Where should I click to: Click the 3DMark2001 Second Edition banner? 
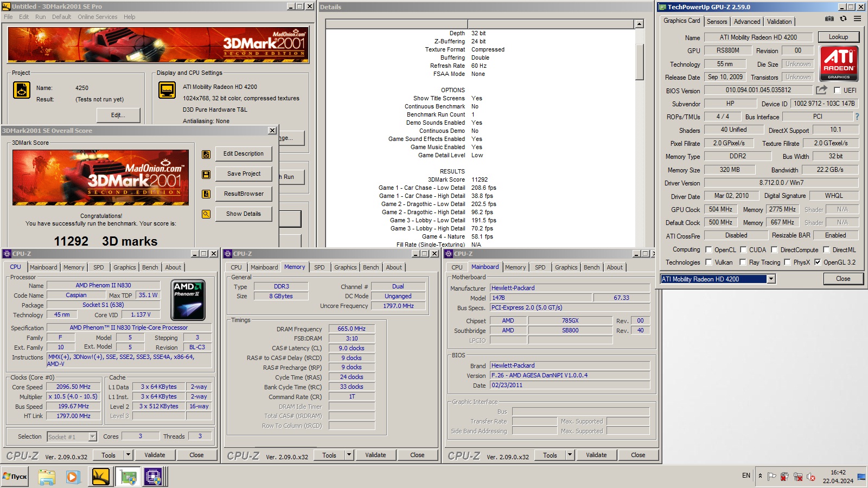(158, 44)
